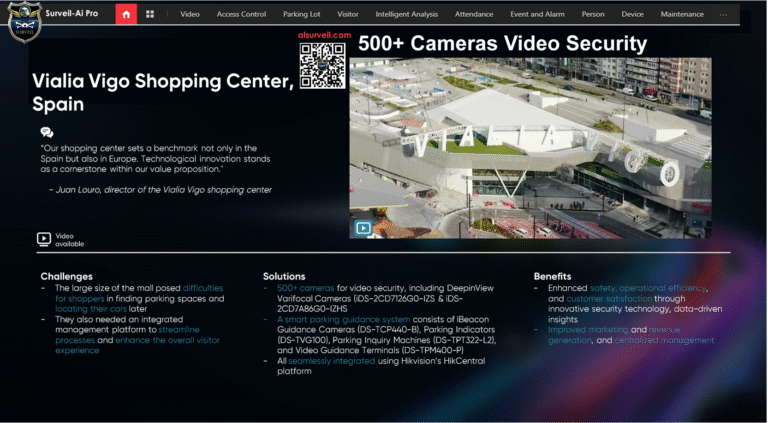The width and height of the screenshot is (768, 423).
Task: Open Event and Alarm menu
Action: pyautogui.click(x=537, y=14)
